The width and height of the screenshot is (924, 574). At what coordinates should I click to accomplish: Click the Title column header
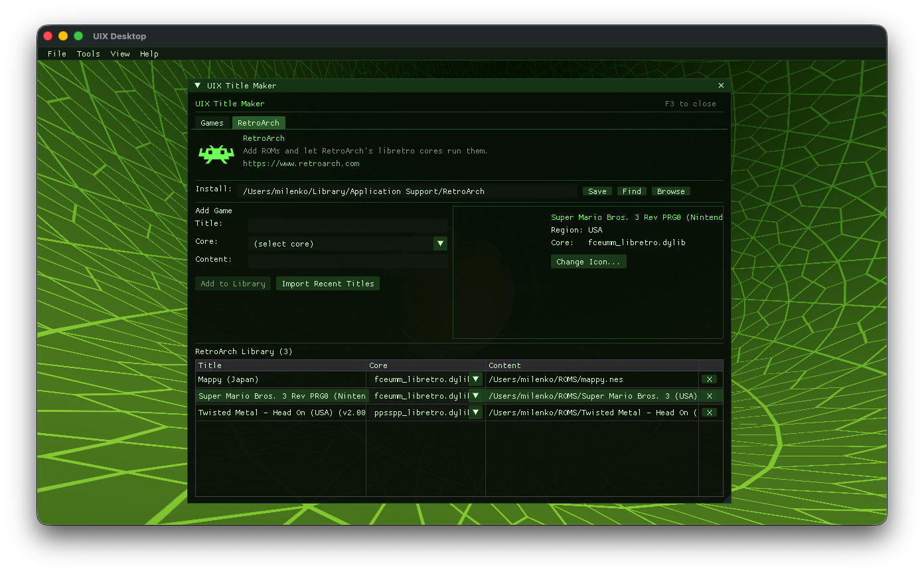point(281,365)
